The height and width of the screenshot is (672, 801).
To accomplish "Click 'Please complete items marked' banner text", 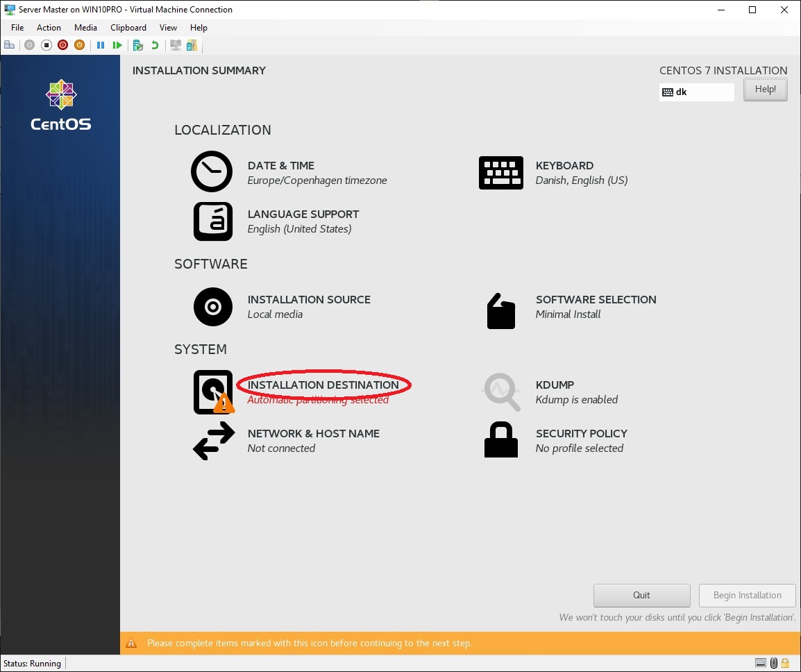I will (309, 643).
